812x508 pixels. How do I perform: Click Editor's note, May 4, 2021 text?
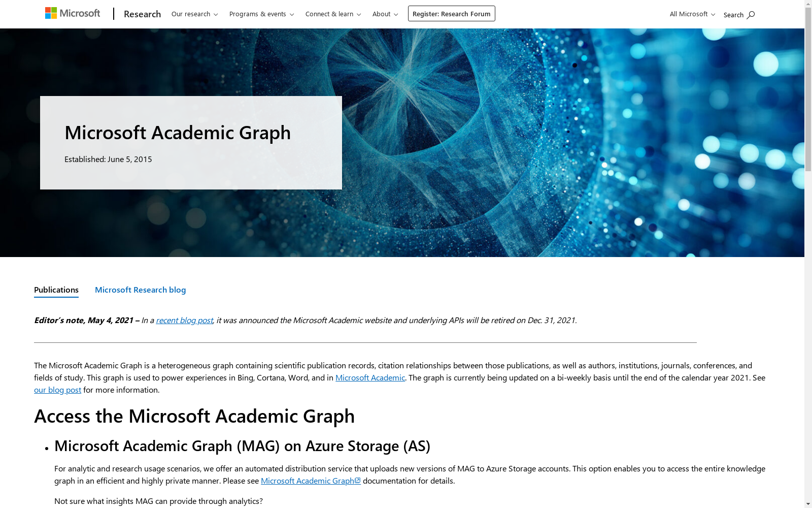(x=83, y=320)
